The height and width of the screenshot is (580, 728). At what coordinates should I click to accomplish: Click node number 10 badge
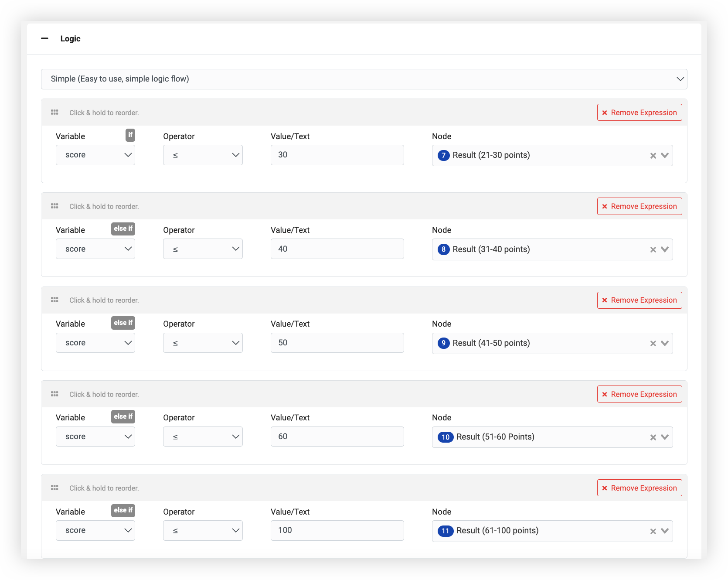click(446, 437)
